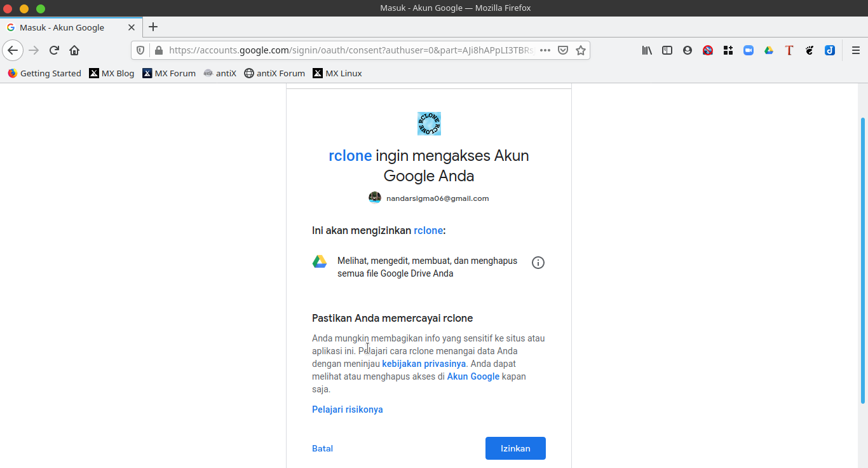The width and height of the screenshot is (868, 468).
Task: Open Firefox account icon
Action: pos(688,50)
